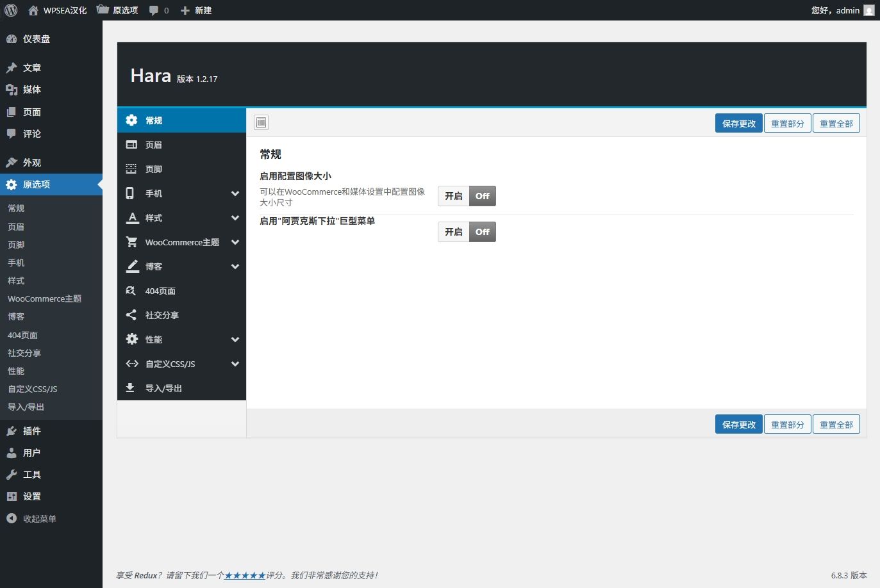Screen dimensions: 880x588
Task: Click the bottom 重置全部 button
Action: pyautogui.click(x=836, y=425)
